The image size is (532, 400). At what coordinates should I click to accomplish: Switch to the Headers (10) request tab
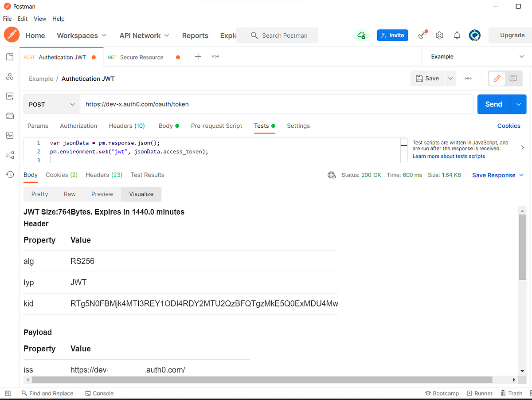coord(127,125)
